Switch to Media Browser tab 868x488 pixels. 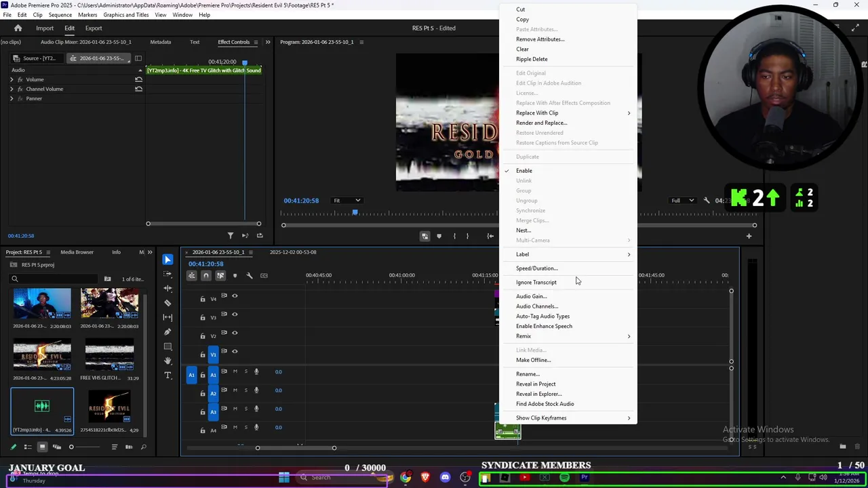point(77,252)
